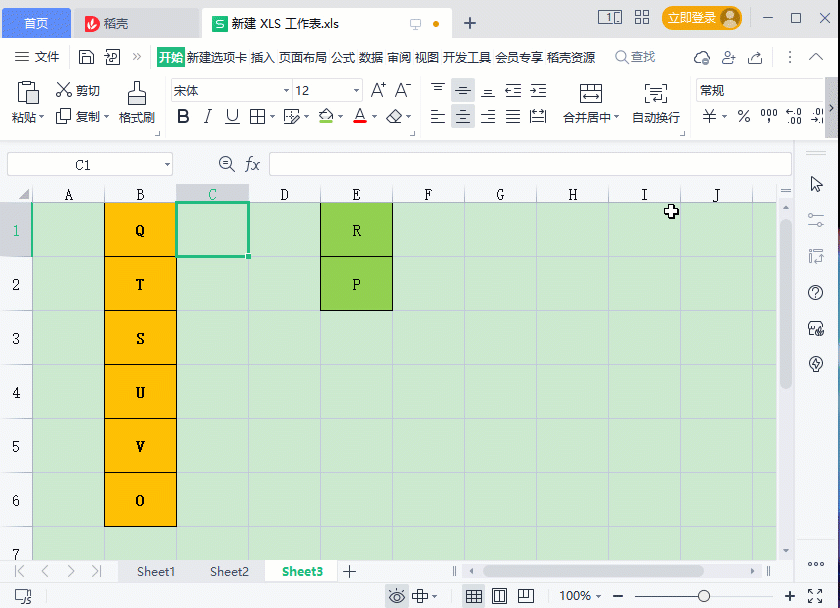Click the Paste clipboard icon
This screenshot has height=608, width=840.
click(28, 92)
